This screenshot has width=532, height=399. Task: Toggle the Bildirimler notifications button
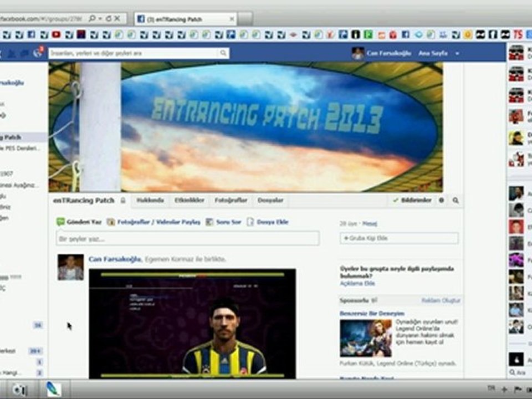coord(412,200)
